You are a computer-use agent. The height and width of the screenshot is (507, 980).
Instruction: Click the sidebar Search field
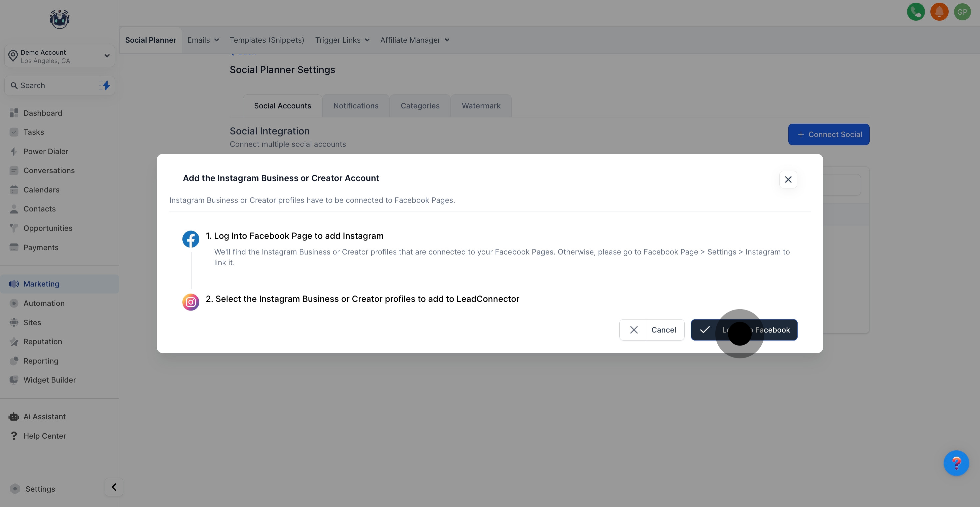pos(53,85)
